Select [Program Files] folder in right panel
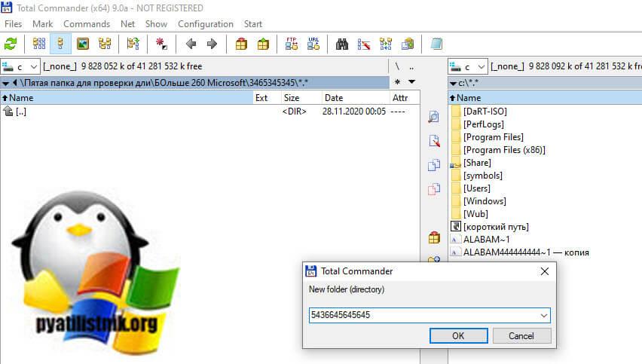The height and width of the screenshot is (364, 642). click(x=493, y=137)
